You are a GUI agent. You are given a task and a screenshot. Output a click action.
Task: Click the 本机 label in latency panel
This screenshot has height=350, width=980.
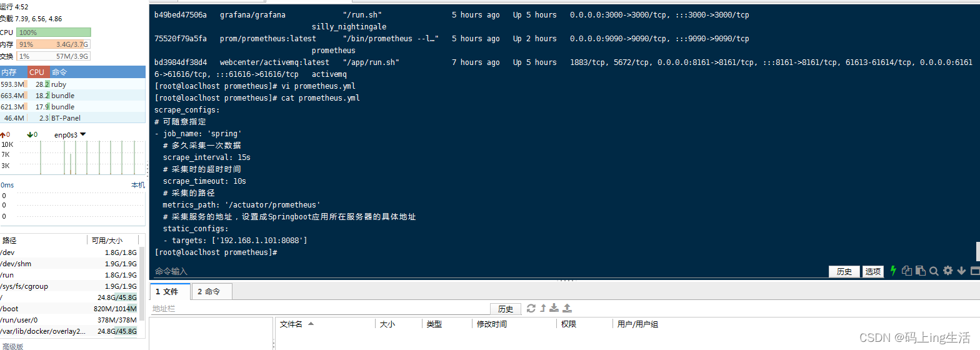click(137, 185)
